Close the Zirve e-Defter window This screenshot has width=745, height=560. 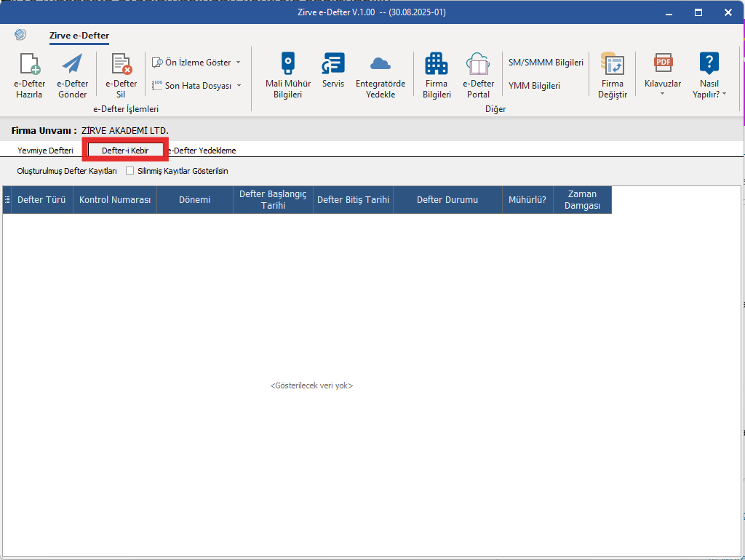(728, 12)
